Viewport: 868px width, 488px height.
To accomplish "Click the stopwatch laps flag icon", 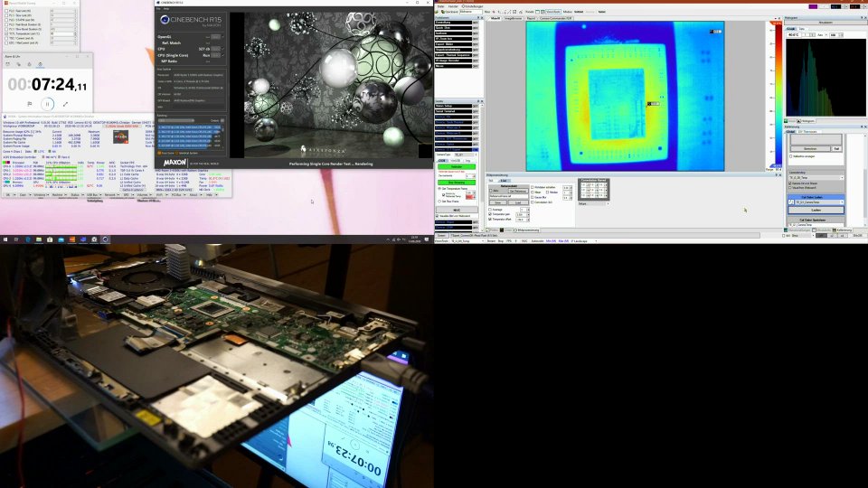I will pos(30,104).
